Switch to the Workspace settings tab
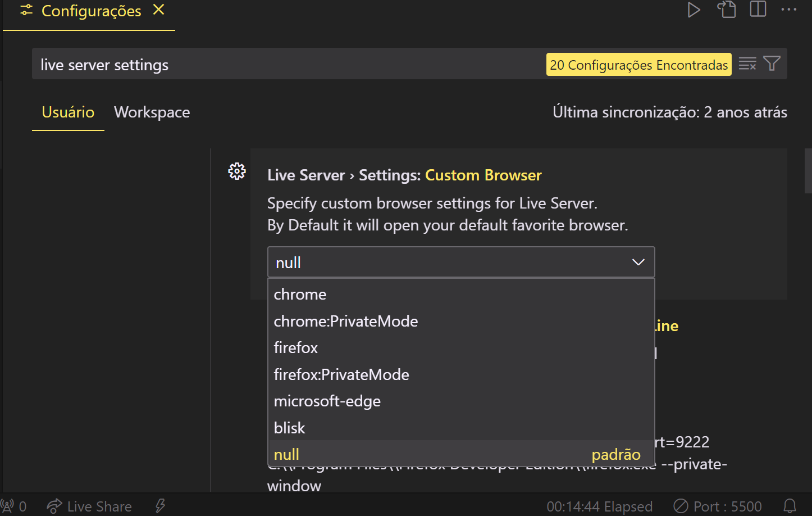 point(152,112)
